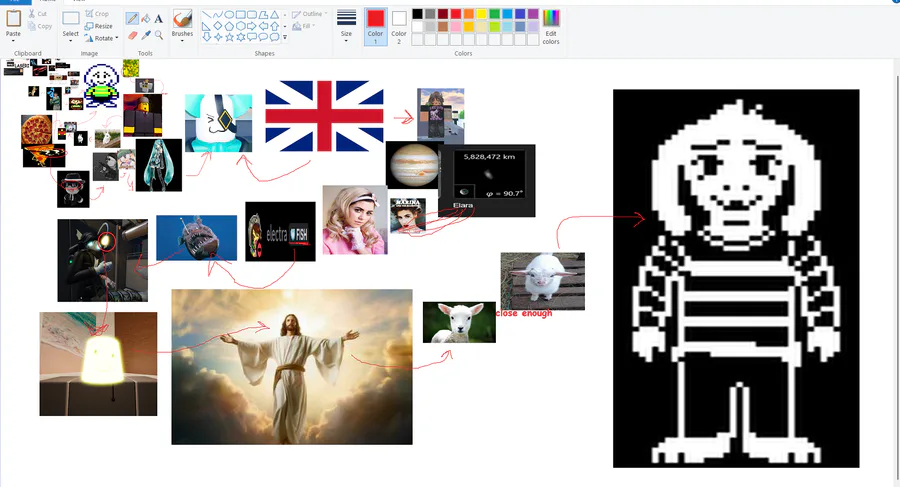Click the Copy button
Screen dimensions: 900x487
(x=40, y=26)
